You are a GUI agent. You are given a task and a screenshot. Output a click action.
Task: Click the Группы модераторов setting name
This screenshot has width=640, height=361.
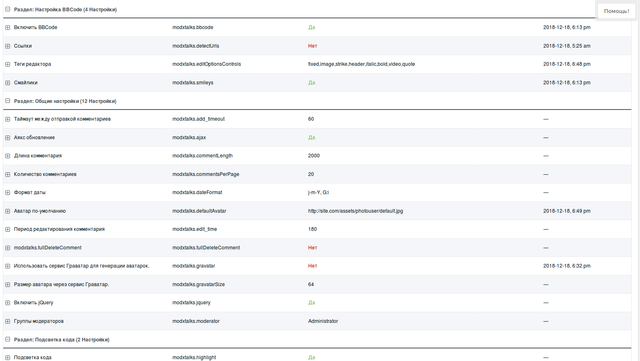pyautogui.click(x=39, y=321)
